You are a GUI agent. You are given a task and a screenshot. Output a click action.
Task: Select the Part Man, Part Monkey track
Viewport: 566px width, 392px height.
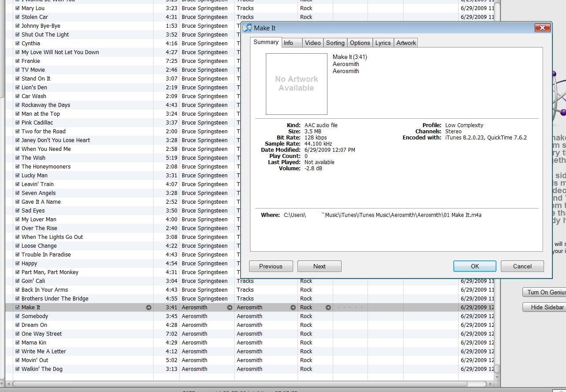(50, 272)
